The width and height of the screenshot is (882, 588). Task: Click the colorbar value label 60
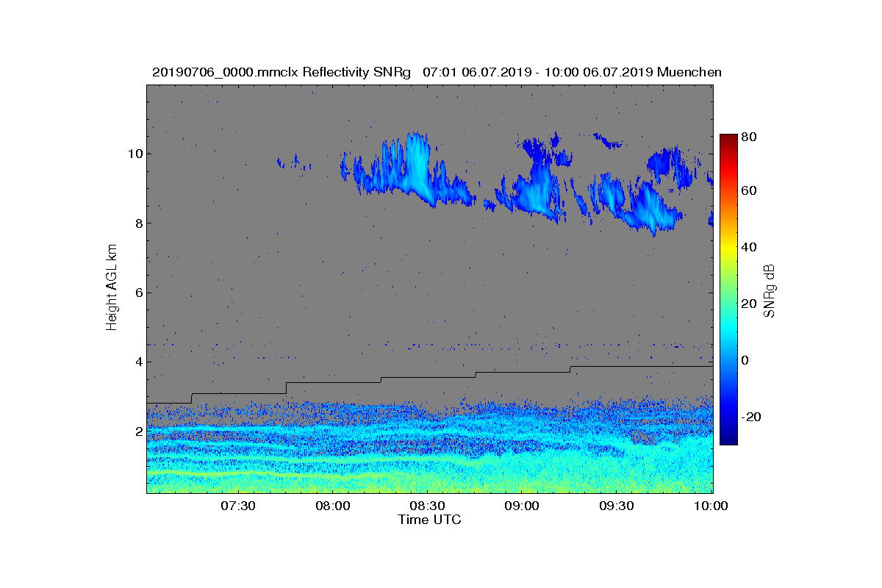tap(750, 191)
